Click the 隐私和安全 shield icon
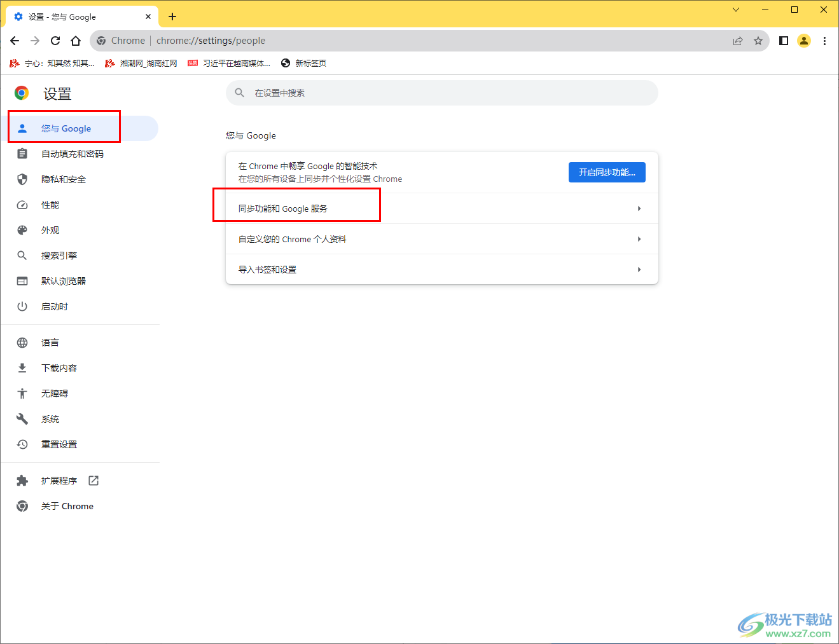Viewport: 839px width, 644px height. coord(22,179)
